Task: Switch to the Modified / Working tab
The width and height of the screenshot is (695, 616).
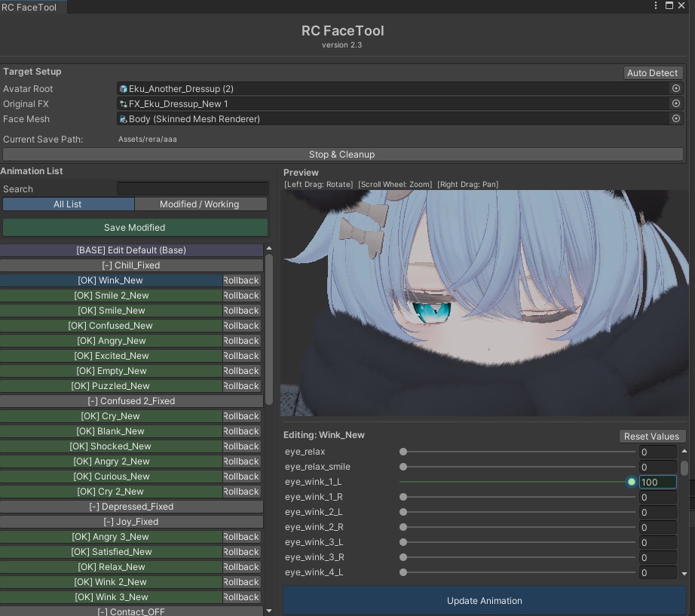Action: pos(200,204)
